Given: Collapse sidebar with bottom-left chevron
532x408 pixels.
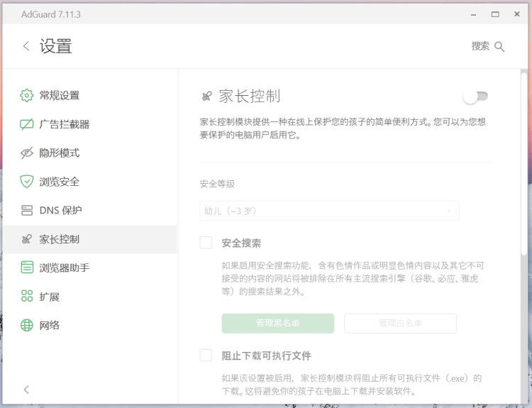Looking at the screenshot, I should click(26, 390).
